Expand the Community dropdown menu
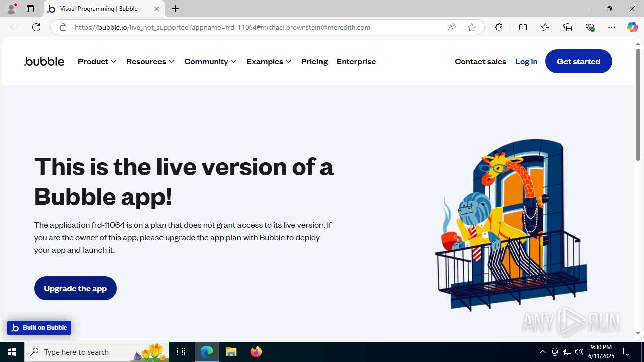This screenshot has width=644, height=362. [x=210, y=61]
